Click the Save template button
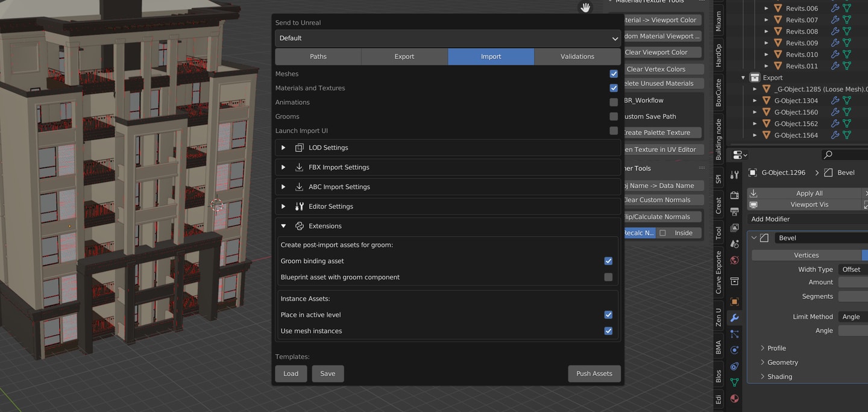The image size is (868, 412). coord(328,373)
